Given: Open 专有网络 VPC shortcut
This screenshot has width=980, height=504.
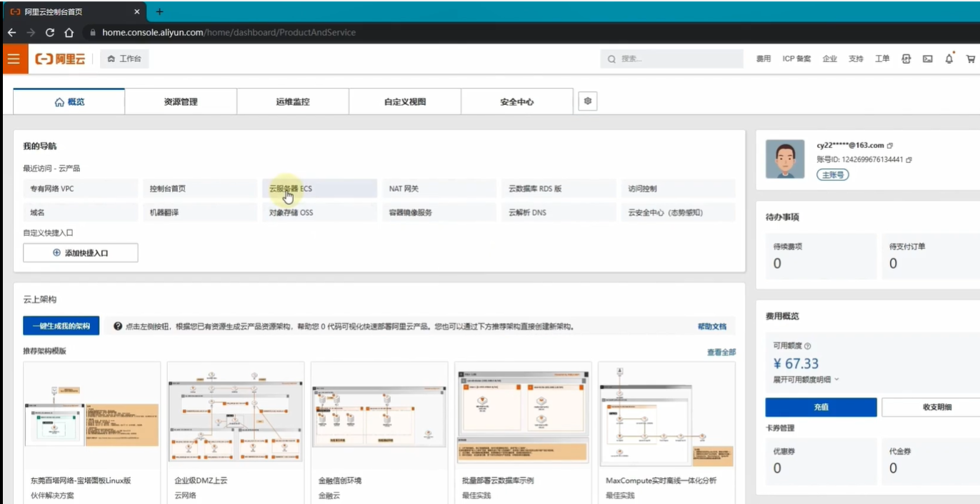Looking at the screenshot, I should pyautogui.click(x=81, y=189).
